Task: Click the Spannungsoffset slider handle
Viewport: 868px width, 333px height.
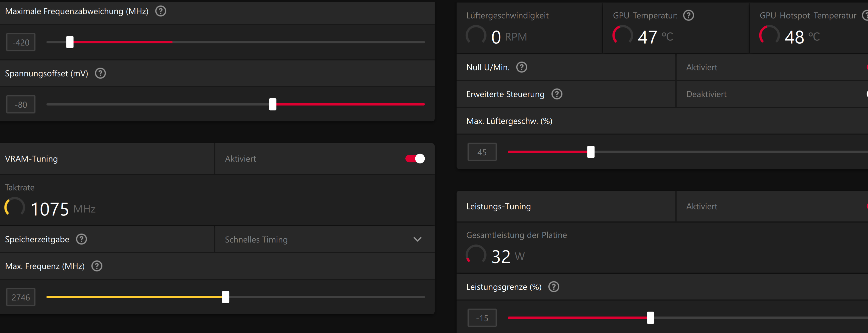Action: click(273, 104)
